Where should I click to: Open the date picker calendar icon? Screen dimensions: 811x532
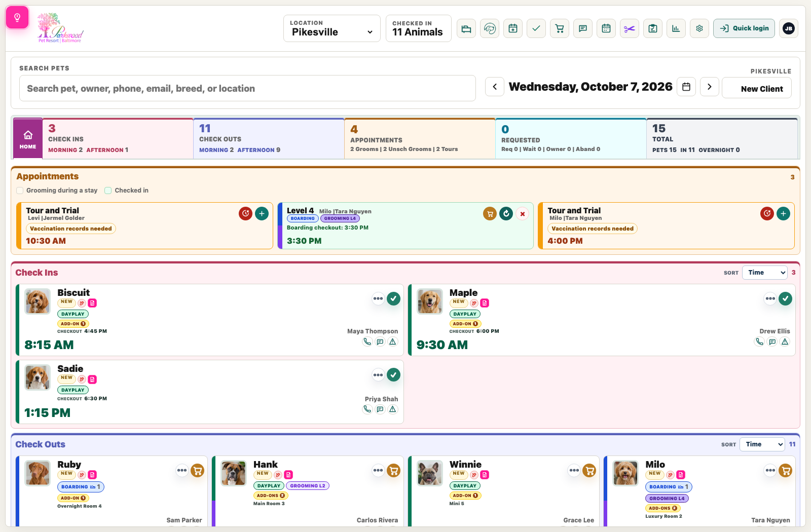[x=686, y=87]
